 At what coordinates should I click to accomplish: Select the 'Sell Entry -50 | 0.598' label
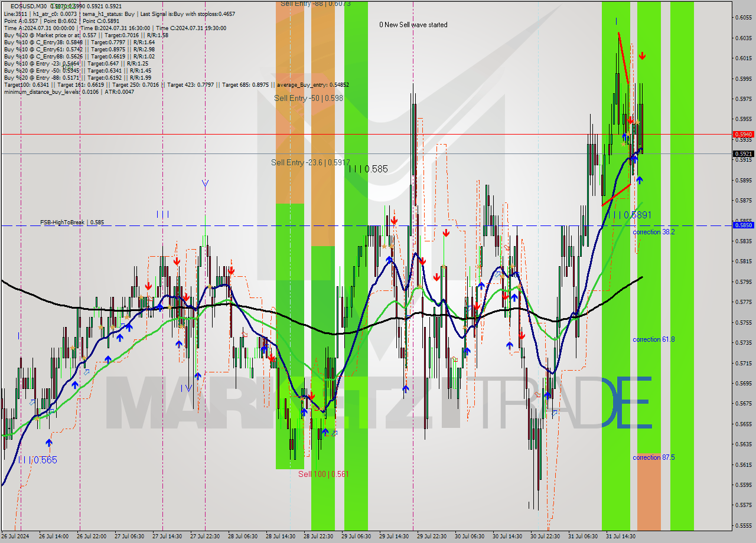(x=308, y=98)
